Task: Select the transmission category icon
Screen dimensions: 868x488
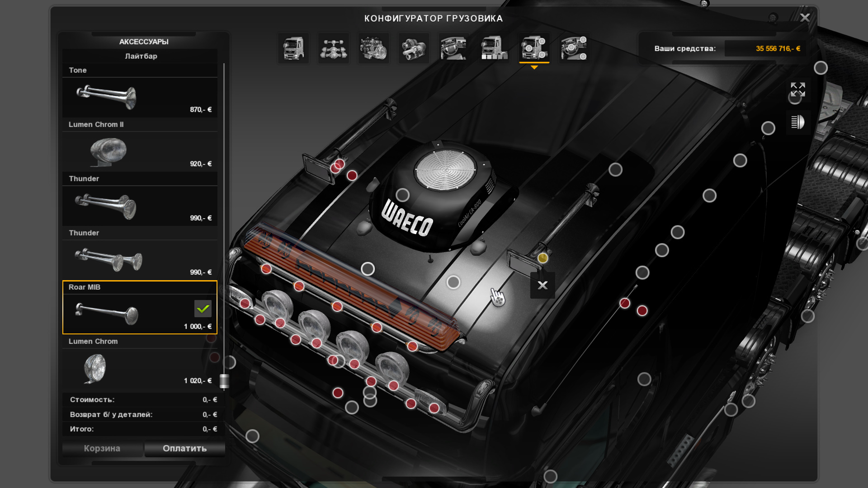Action: click(x=413, y=48)
